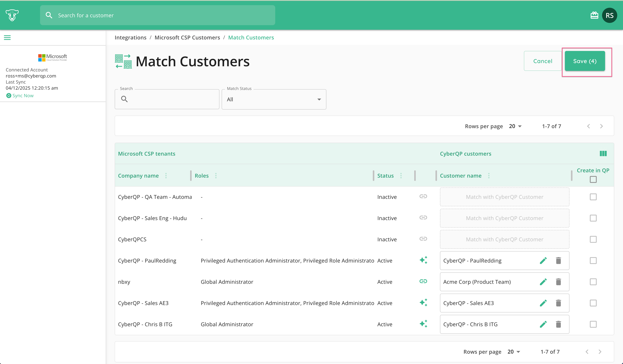The image size is (623, 364).
Task: Click link icon for CyberQP - QA Team row
Action: 423,196
